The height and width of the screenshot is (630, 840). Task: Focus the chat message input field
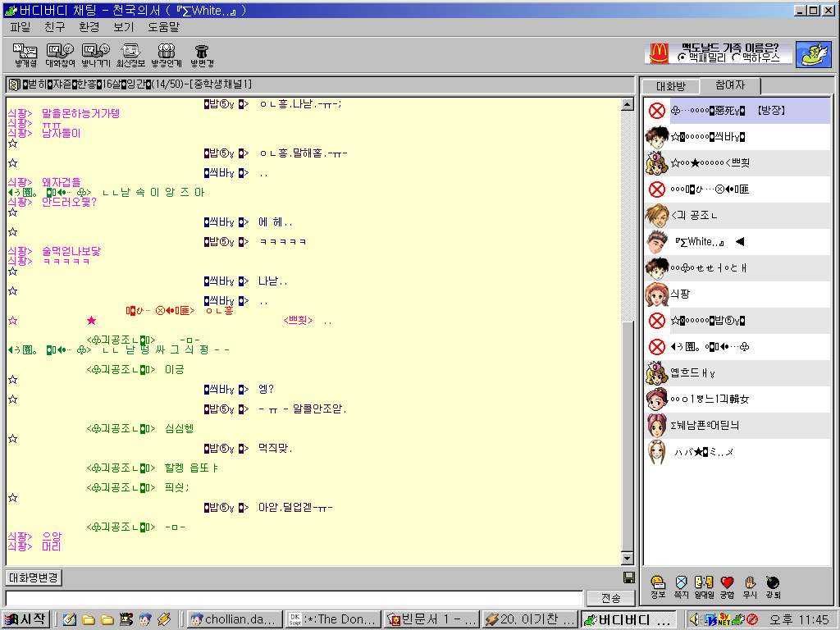[294, 598]
